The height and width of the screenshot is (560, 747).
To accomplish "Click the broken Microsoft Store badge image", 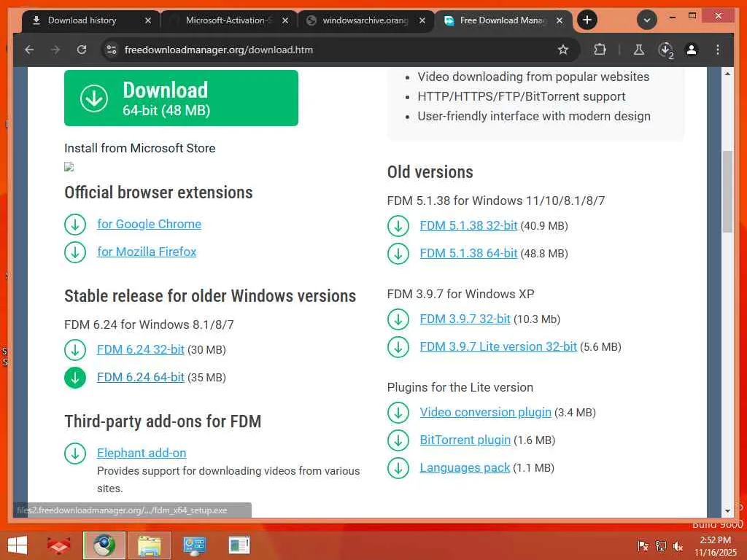I will pyautogui.click(x=69, y=167).
